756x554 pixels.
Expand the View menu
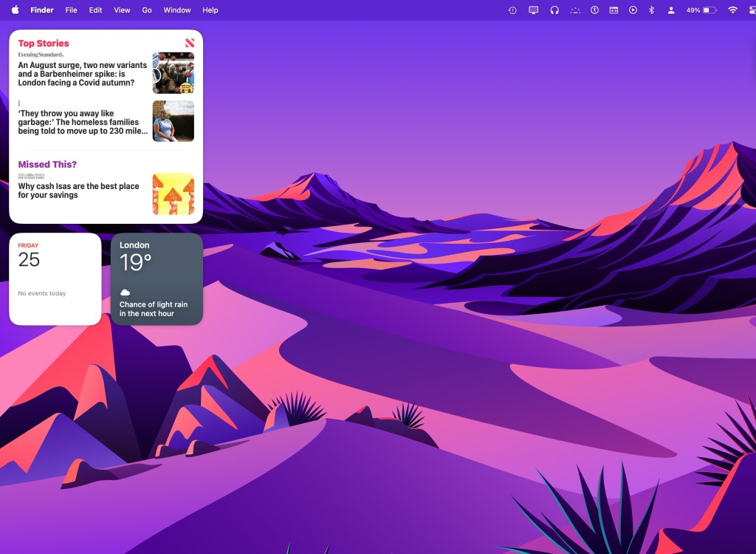tap(122, 10)
